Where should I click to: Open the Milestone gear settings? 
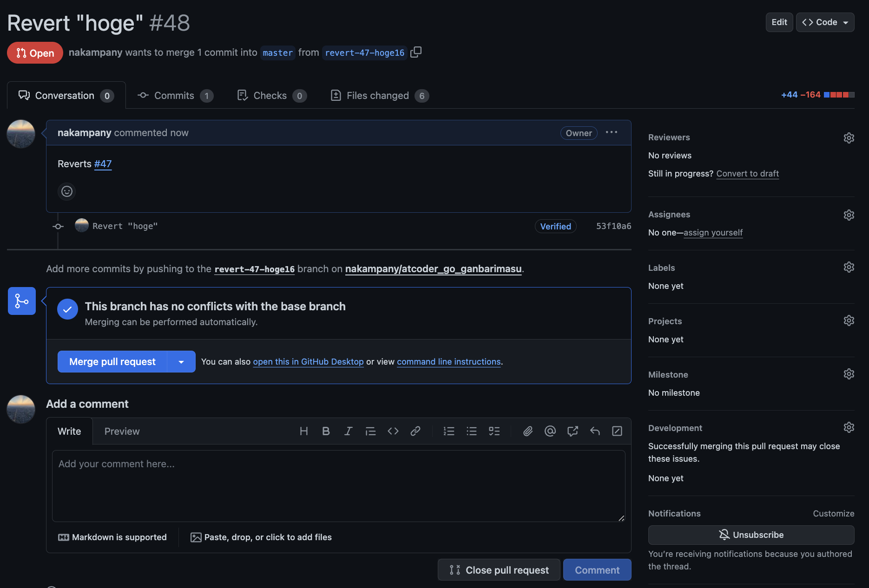(x=849, y=374)
